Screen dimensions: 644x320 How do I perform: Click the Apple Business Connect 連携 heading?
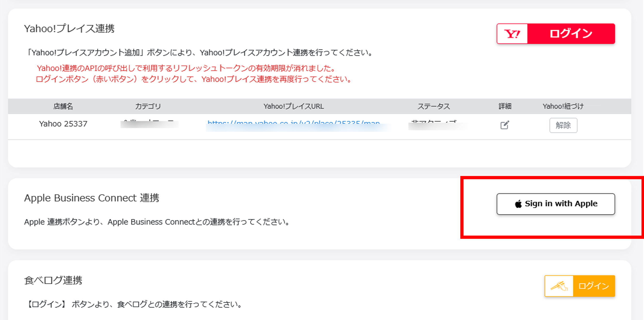coord(92,198)
